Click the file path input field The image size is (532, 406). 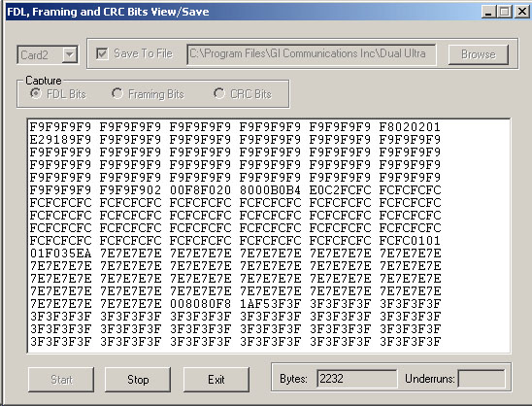pos(312,54)
